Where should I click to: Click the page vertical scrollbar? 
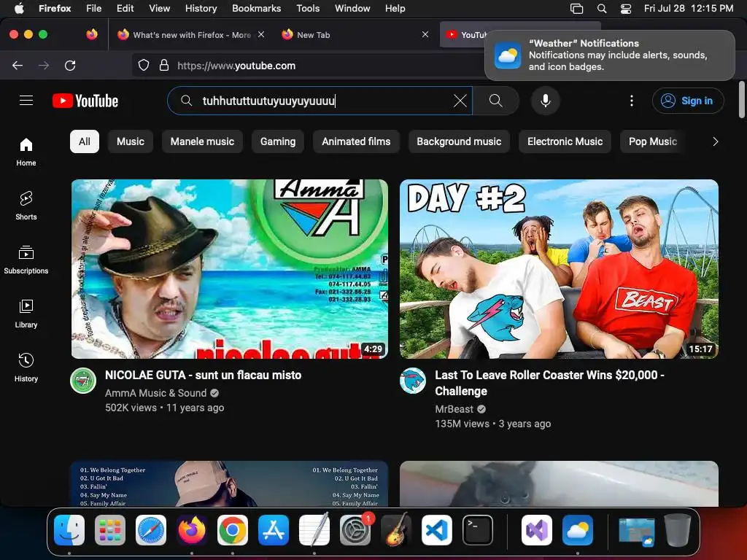point(742,99)
